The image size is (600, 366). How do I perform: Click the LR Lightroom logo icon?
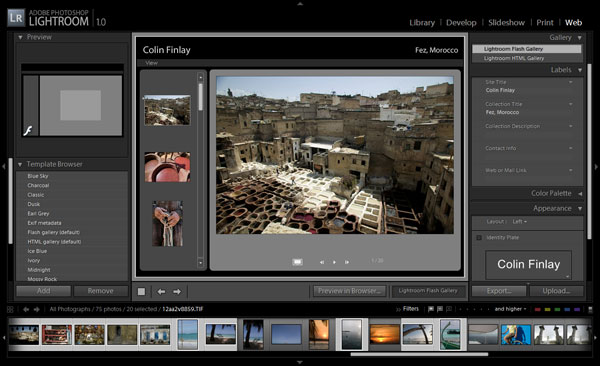click(16, 18)
